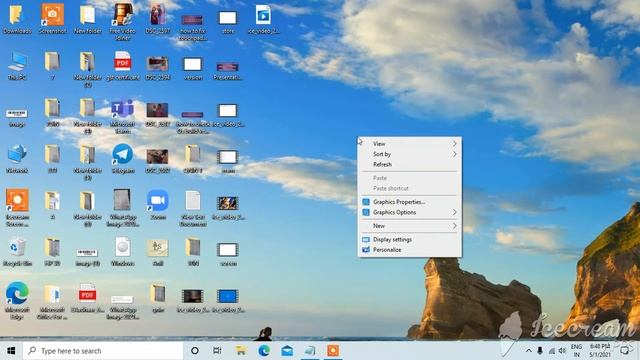Open the taskbar clock and date
The height and width of the screenshot is (360, 640).
(x=600, y=351)
